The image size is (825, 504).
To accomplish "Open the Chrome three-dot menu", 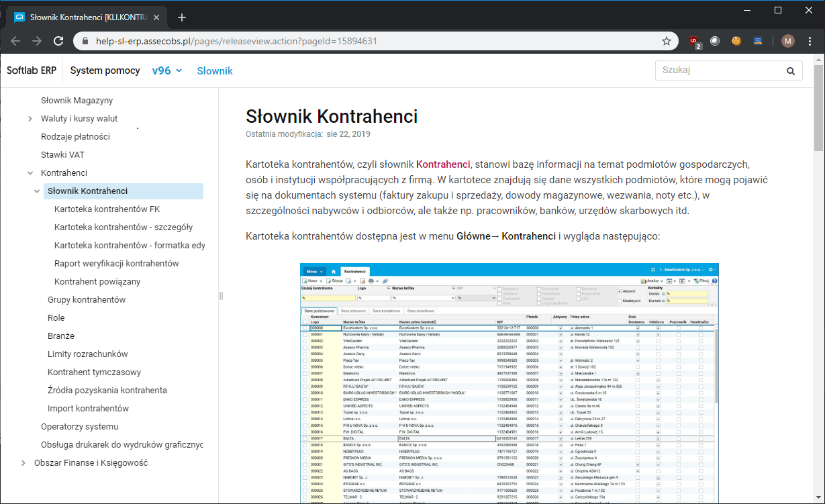I will [810, 41].
